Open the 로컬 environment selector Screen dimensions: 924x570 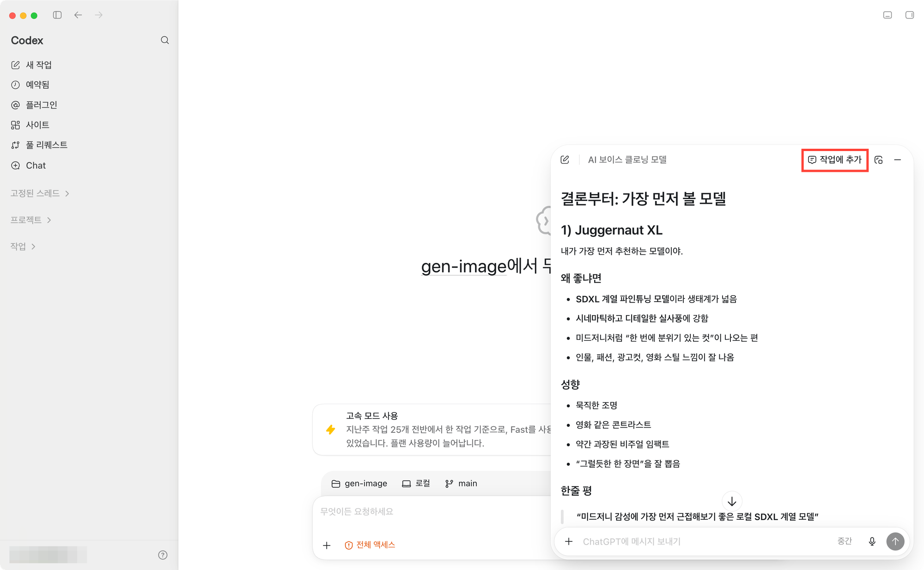[x=416, y=484]
